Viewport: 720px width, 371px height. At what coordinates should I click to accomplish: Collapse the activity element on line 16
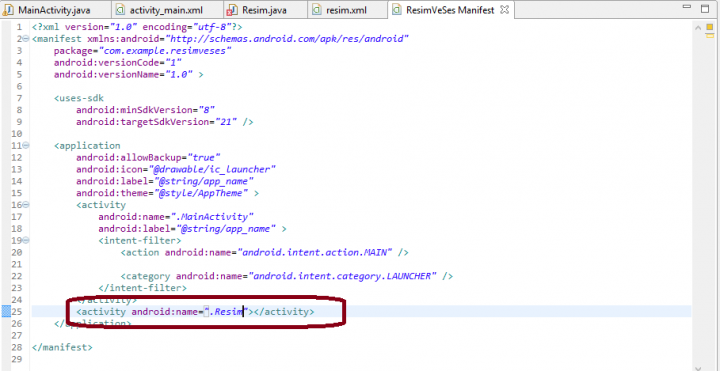tap(26, 205)
